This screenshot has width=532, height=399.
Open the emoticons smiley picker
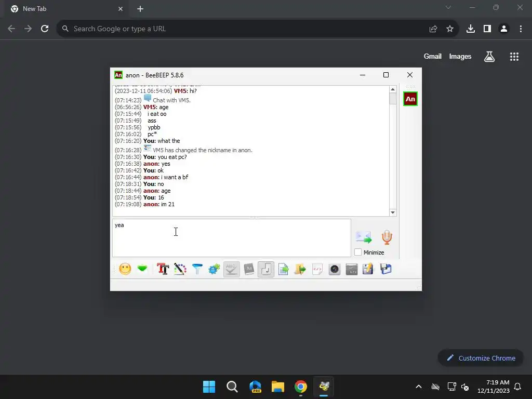(125, 269)
